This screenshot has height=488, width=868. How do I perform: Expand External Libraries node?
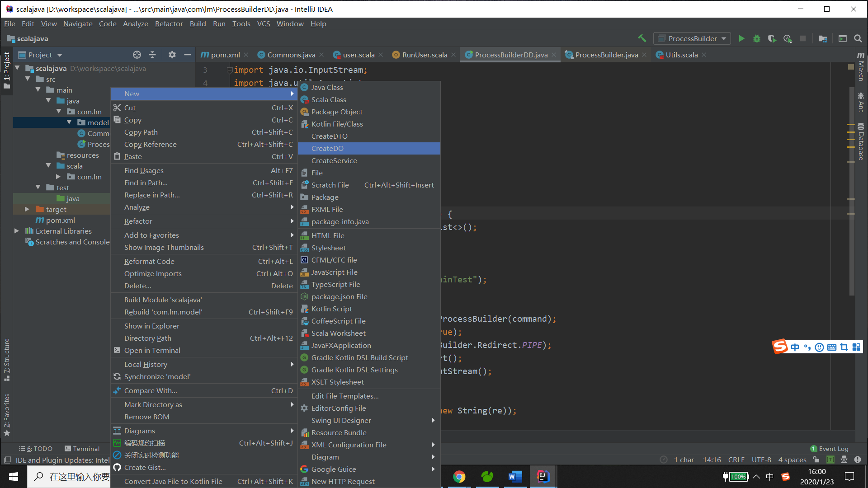click(17, 231)
